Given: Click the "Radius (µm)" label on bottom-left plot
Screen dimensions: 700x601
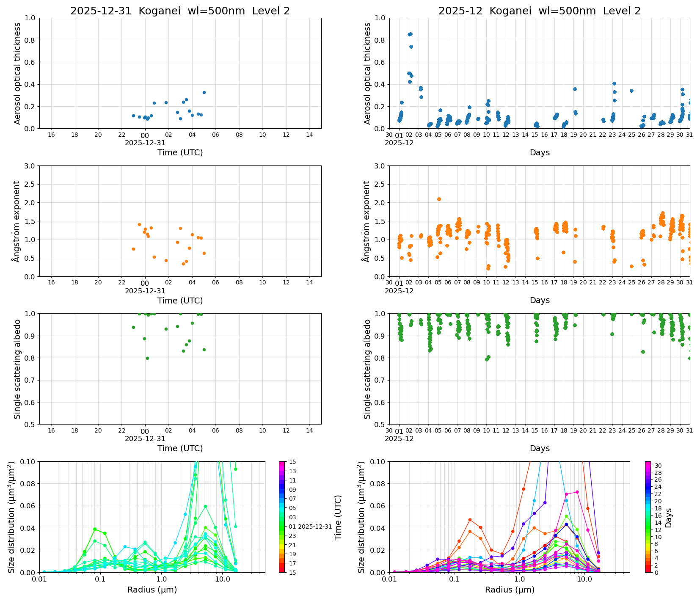Looking at the screenshot, I should [x=153, y=589].
